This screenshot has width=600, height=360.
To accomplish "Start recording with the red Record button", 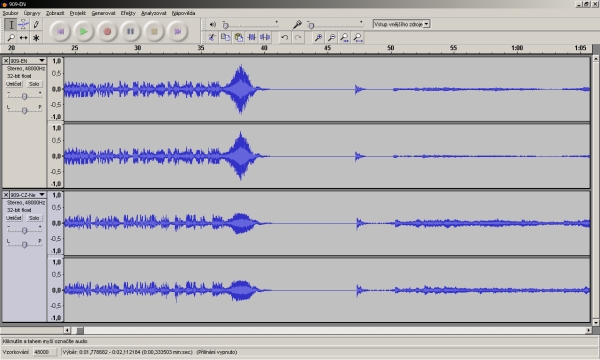I will (x=107, y=31).
